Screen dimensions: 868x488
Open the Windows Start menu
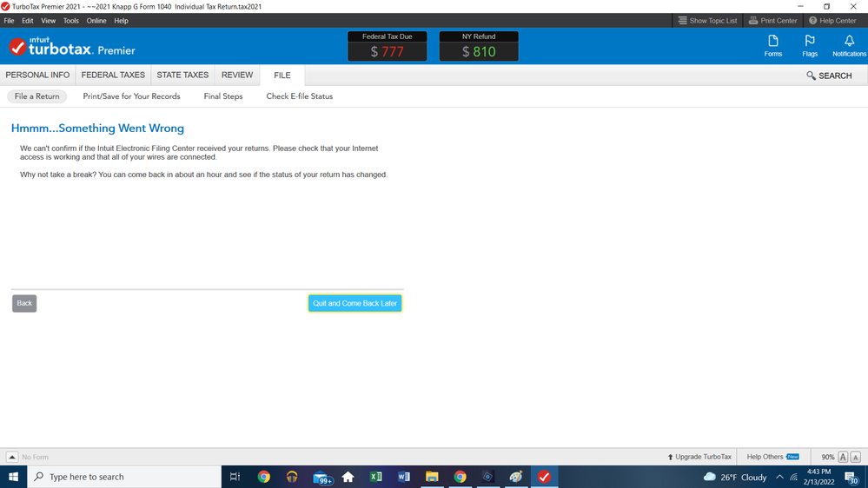pos(13,477)
